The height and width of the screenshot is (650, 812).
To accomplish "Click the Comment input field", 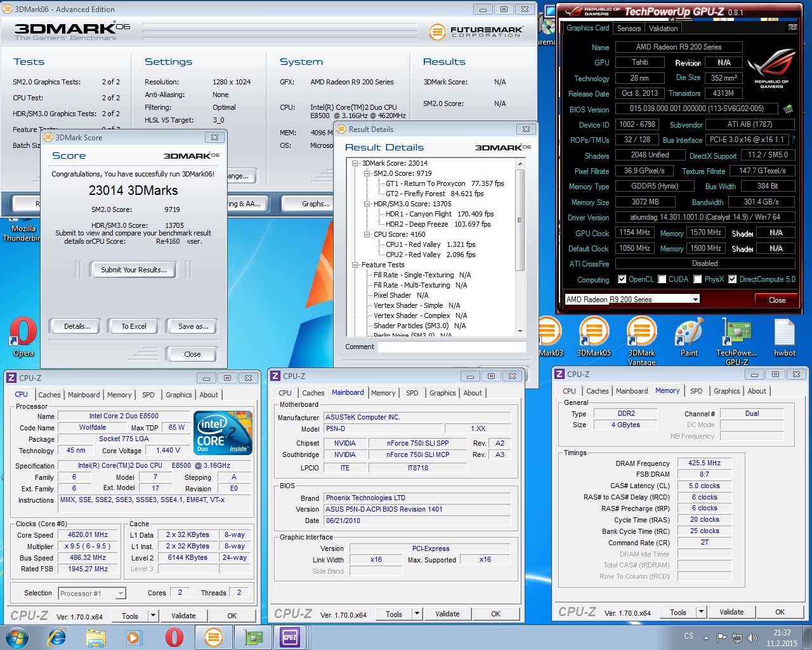I will coord(452,347).
